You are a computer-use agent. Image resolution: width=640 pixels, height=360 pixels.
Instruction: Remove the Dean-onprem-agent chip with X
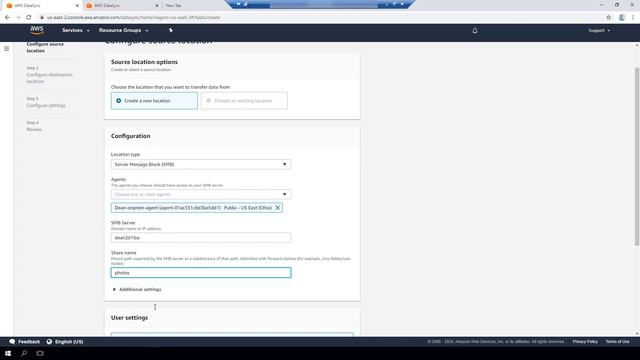pyautogui.click(x=278, y=208)
